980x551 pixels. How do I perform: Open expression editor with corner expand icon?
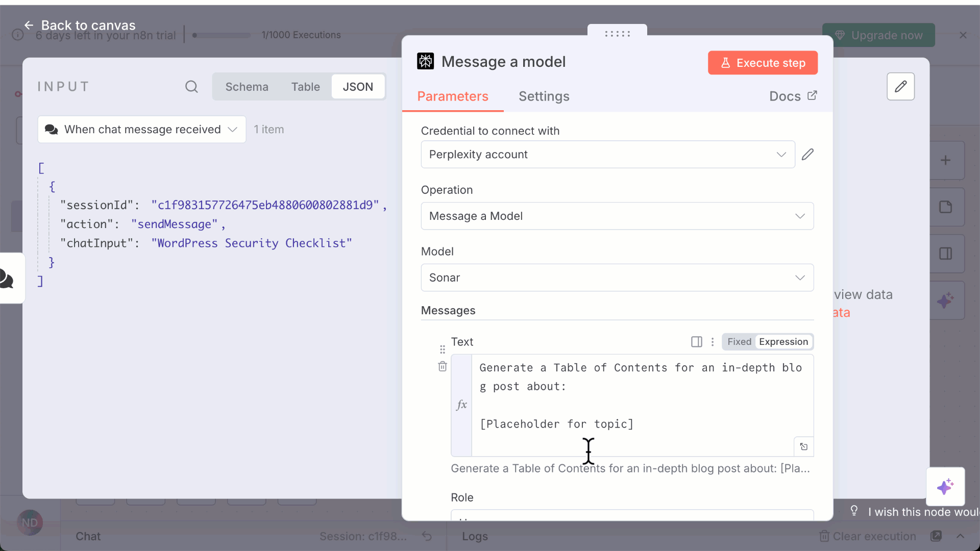click(x=804, y=447)
